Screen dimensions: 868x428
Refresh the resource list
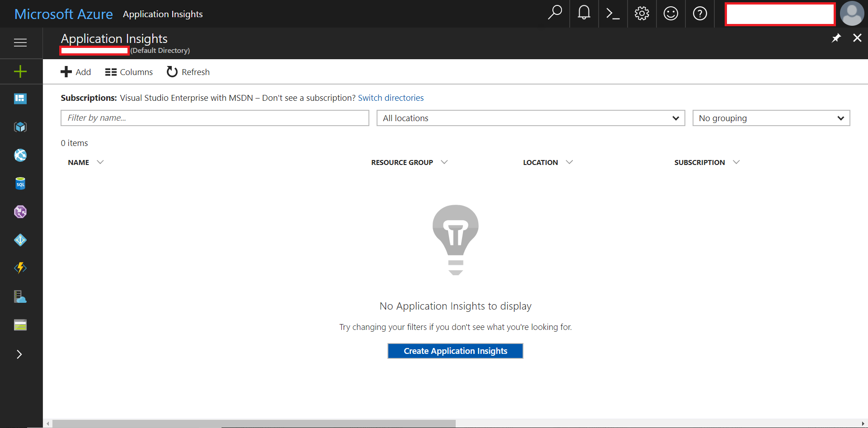188,72
